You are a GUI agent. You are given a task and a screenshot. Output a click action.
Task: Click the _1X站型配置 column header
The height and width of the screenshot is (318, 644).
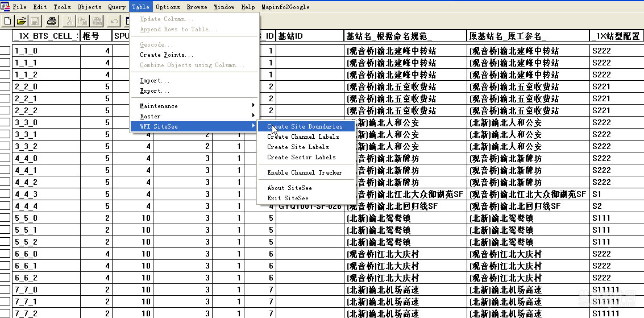[617, 36]
